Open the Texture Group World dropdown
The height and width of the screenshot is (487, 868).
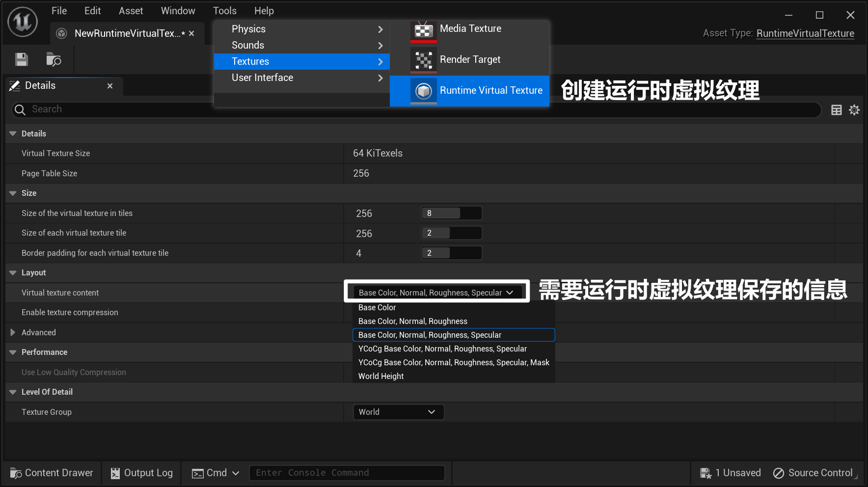(398, 412)
